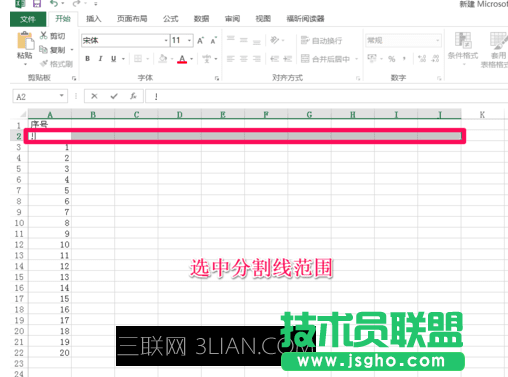508x377 pixels.
Task: Switch to the 数据 Data tab
Action: 201,19
